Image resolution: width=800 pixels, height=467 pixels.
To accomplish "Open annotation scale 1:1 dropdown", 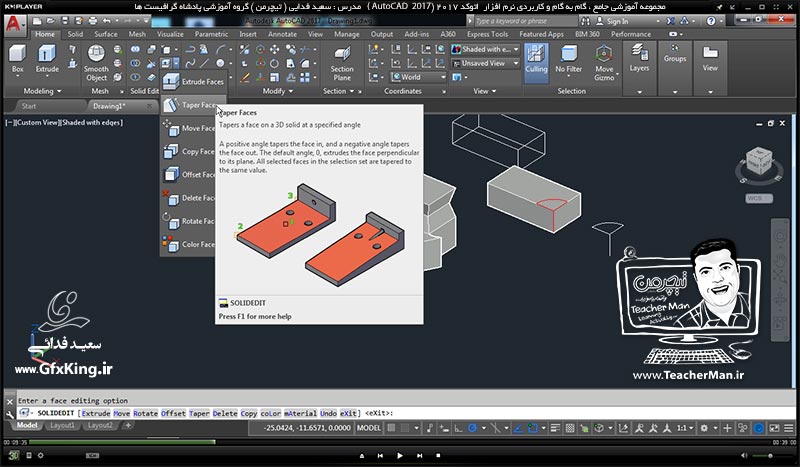I will (x=685, y=428).
